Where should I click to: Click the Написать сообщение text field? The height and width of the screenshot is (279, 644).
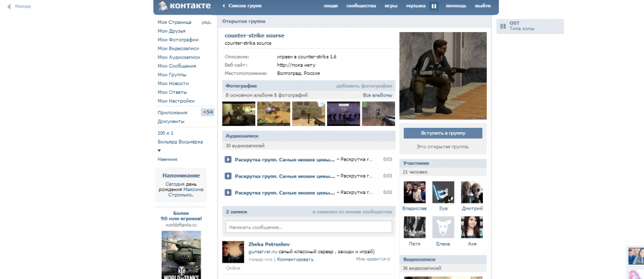click(x=308, y=227)
